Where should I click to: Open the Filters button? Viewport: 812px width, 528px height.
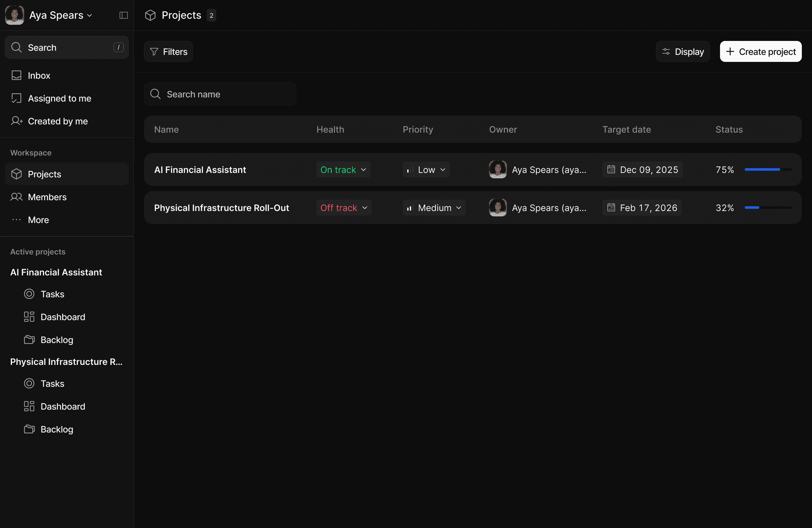(168, 51)
